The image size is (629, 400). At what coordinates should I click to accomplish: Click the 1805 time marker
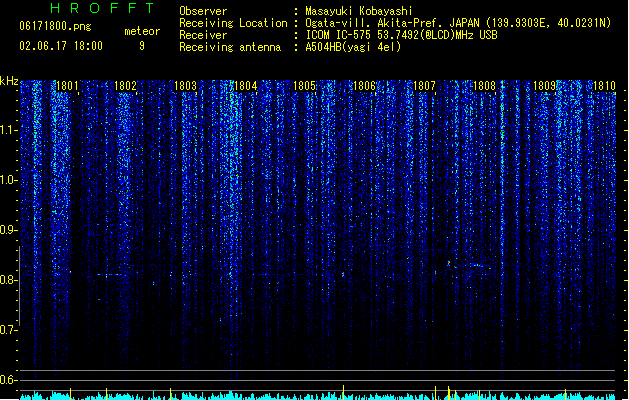(x=304, y=86)
